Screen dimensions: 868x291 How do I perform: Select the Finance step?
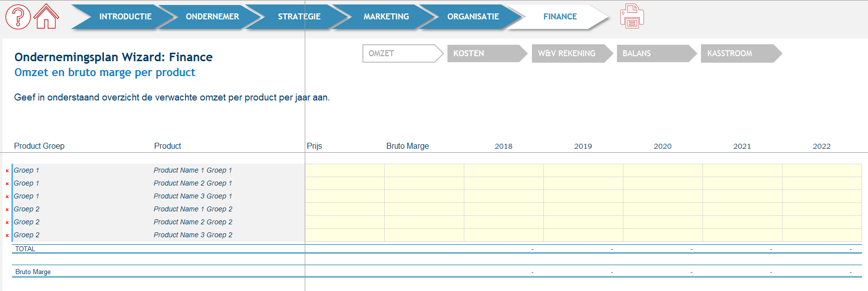[560, 16]
